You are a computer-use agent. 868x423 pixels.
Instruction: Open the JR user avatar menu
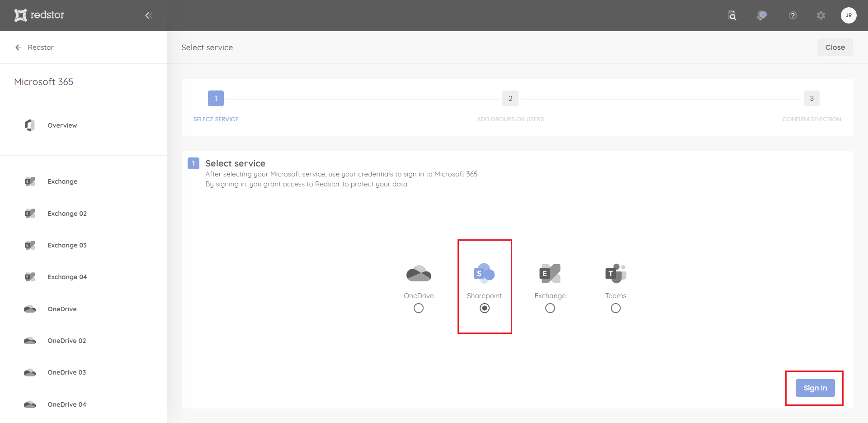(849, 15)
